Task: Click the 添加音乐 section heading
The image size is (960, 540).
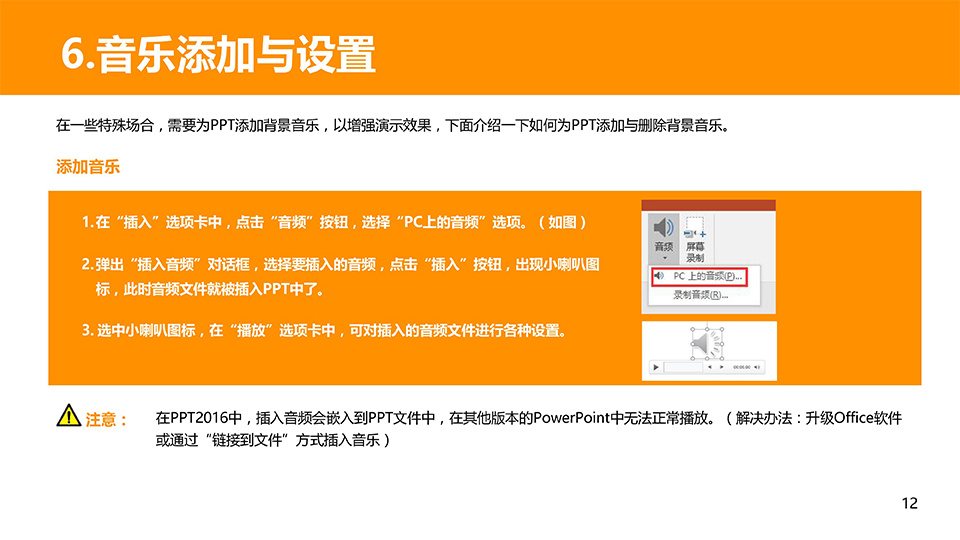Action: pyautogui.click(x=88, y=167)
